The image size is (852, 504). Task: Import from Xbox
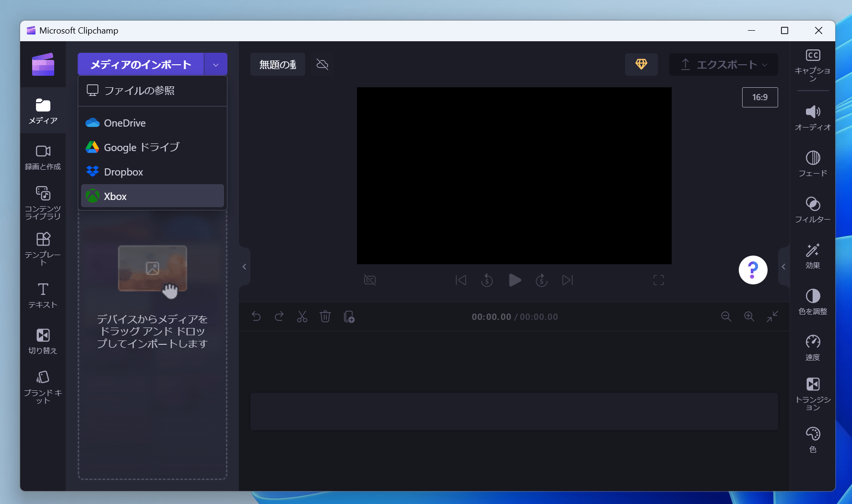coord(153,196)
